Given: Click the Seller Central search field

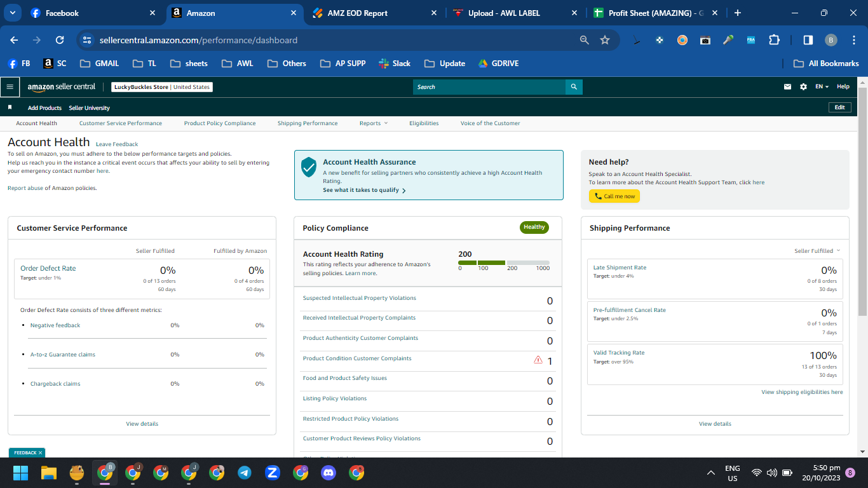Looking at the screenshot, I should (x=489, y=87).
